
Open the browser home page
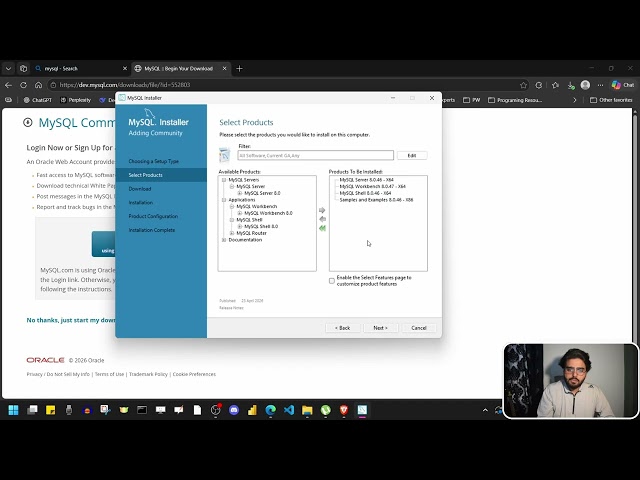(x=38, y=85)
